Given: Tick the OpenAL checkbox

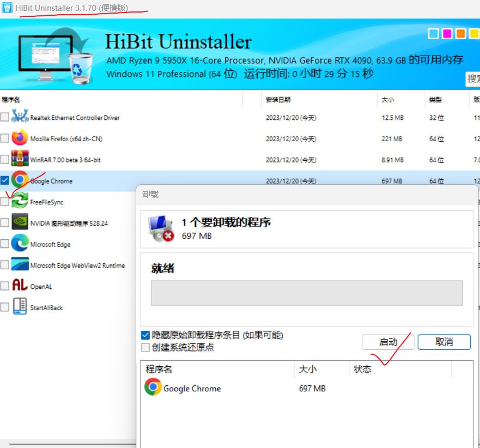Looking at the screenshot, I should 4,286.
